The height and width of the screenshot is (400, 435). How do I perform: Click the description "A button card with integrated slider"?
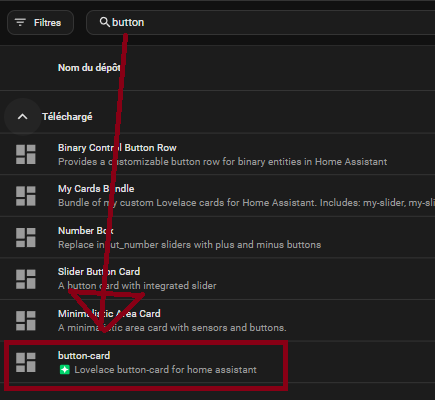point(137,286)
